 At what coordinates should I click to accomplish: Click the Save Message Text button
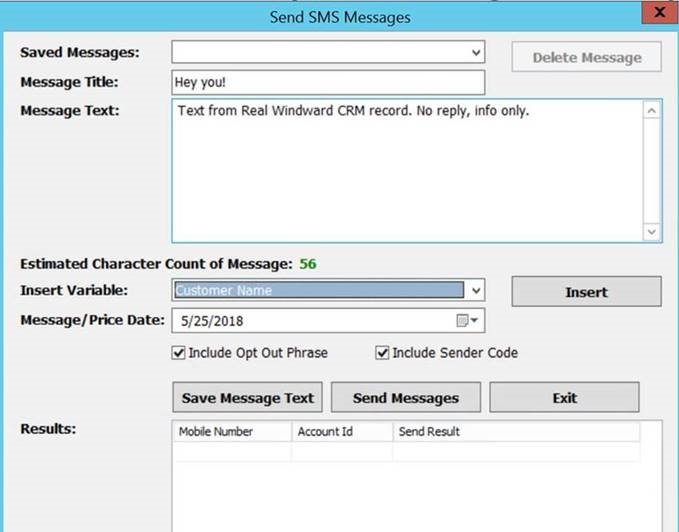(247, 397)
